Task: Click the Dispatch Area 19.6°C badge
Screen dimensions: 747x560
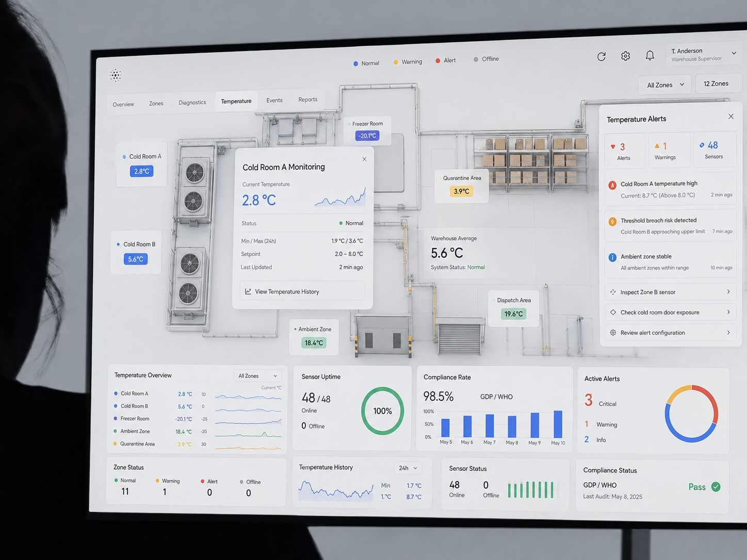Action: [x=513, y=314]
